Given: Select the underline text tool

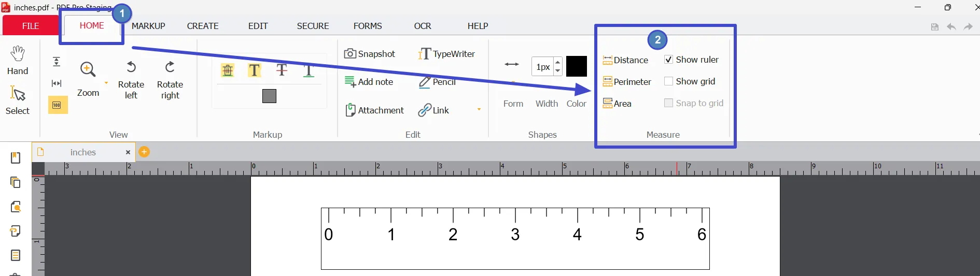Looking at the screenshot, I should tap(309, 70).
